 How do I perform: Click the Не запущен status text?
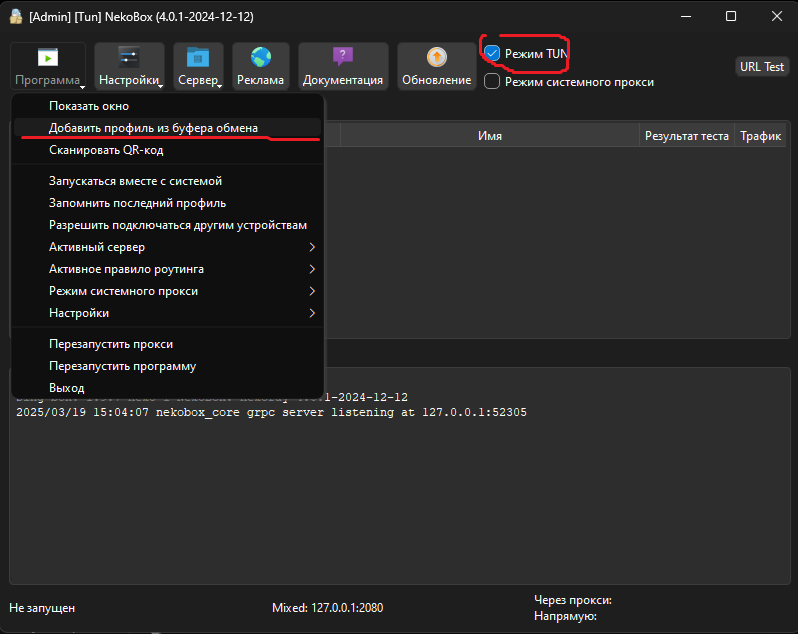(42, 608)
